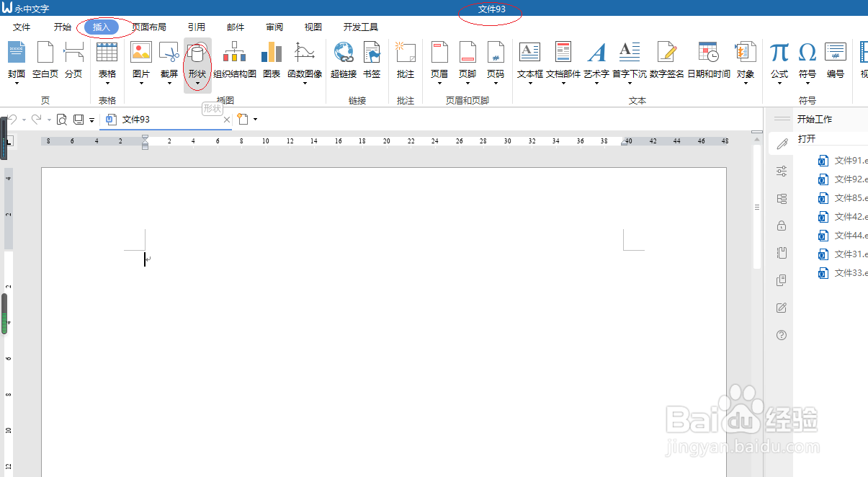The image size is (868, 477).
Task: Open recent file 文件92
Action: point(843,179)
